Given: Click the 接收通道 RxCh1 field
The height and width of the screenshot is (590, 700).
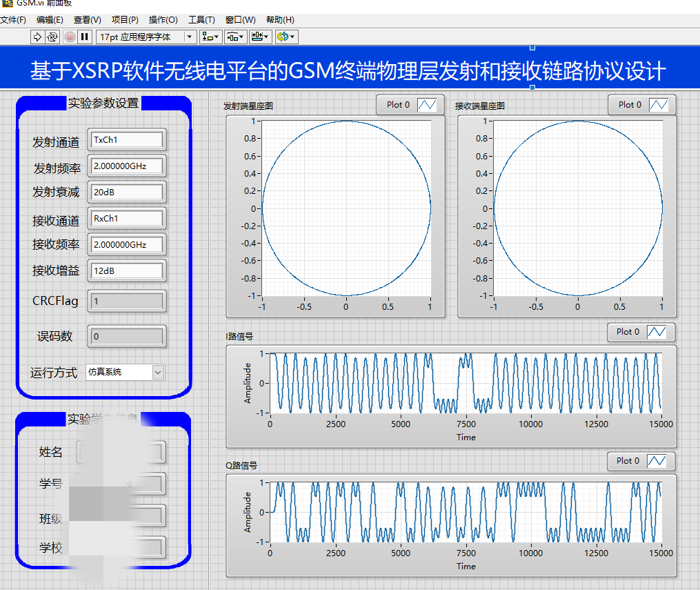Looking at the screenshot, I should (x=127, y=218).
